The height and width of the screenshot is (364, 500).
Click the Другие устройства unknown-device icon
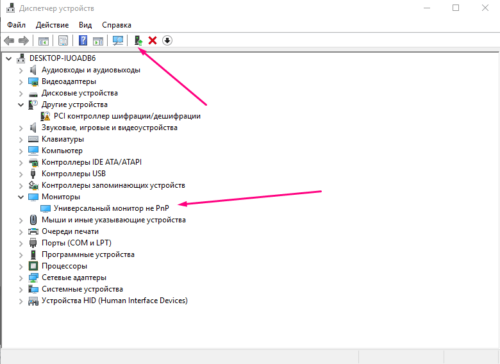(33, 105)
